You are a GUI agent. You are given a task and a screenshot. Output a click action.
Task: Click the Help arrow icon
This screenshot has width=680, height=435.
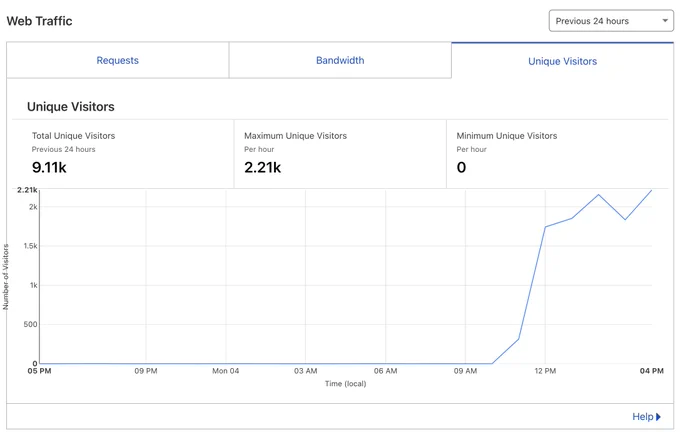(658, 417)
